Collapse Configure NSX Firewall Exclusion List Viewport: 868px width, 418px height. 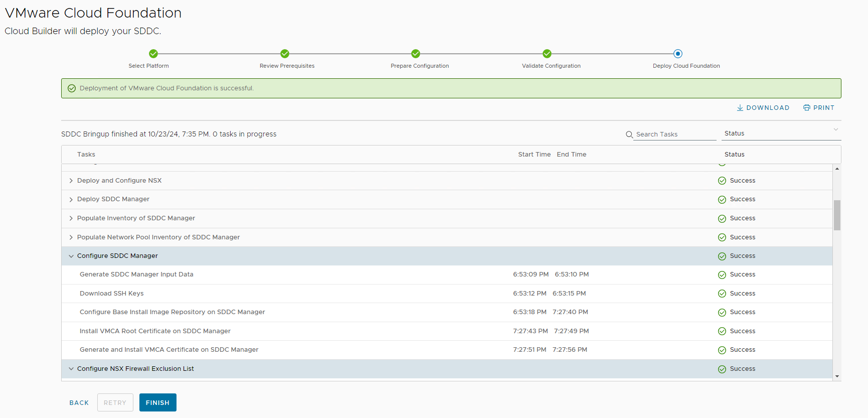(71, 369)
